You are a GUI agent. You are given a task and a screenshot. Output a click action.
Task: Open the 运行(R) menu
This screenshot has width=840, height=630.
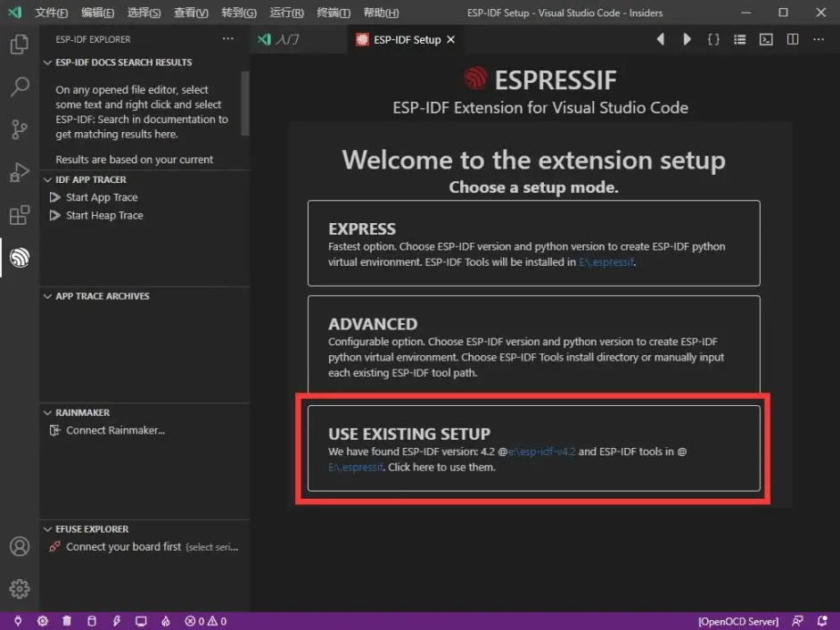coord(286,12)
